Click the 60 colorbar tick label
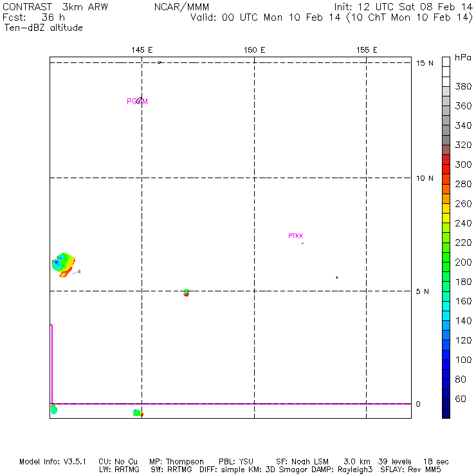 tap(461, 399)
